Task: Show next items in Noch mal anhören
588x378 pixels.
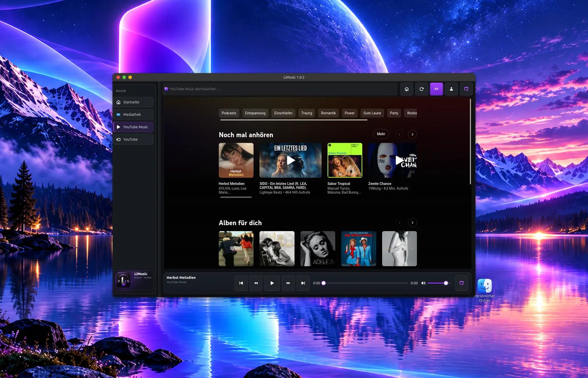Action: (x=412, y=134)
